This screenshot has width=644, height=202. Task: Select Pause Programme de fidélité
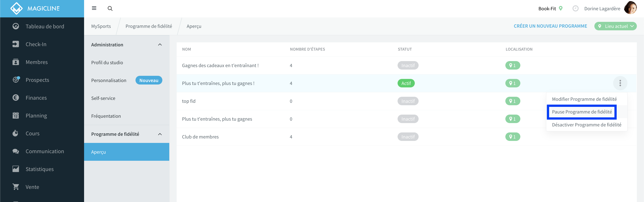pyautogui.click(x=582, y=112)
